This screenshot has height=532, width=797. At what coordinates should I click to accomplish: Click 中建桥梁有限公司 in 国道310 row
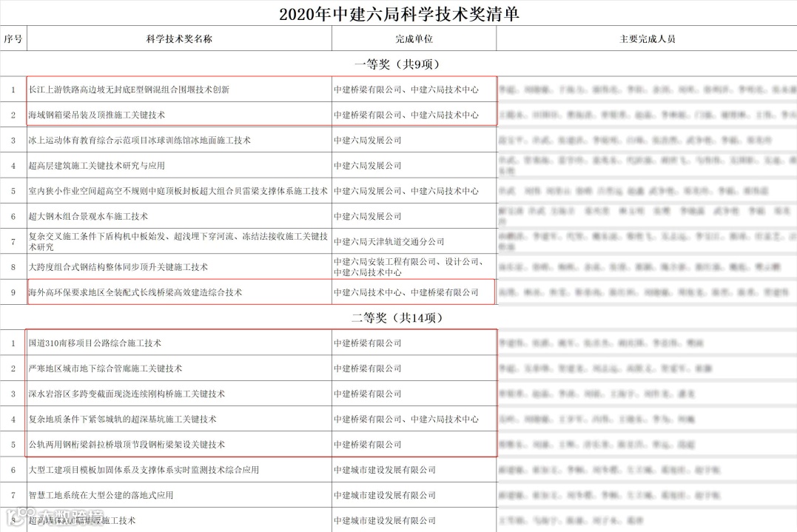[368, 343]
